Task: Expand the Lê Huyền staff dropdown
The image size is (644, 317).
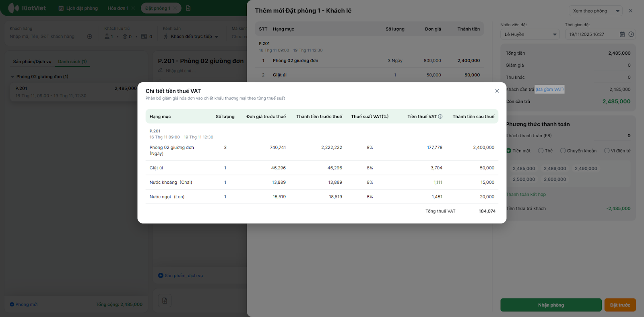Action: click(x=530, y=35)
